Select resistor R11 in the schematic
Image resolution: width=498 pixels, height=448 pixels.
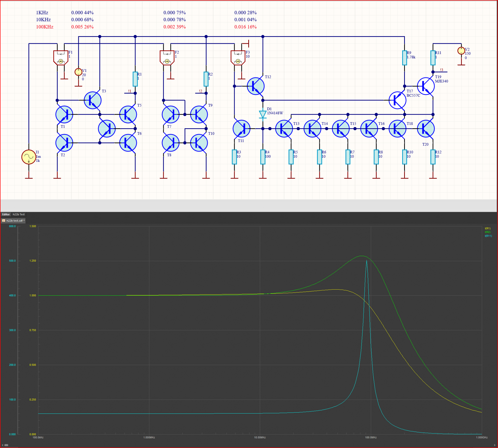point(433,58)
